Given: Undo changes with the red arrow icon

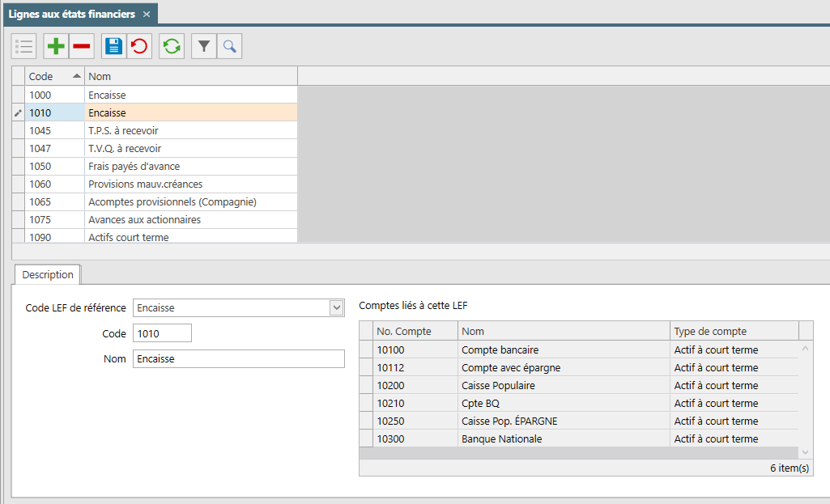Looking at the screenshot, I should click(x=140, y=47).
